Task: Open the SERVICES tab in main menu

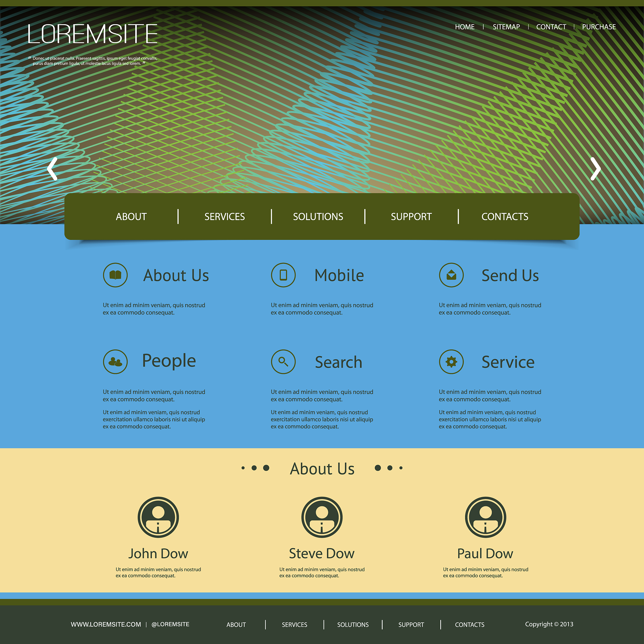Action: point(225,217)
